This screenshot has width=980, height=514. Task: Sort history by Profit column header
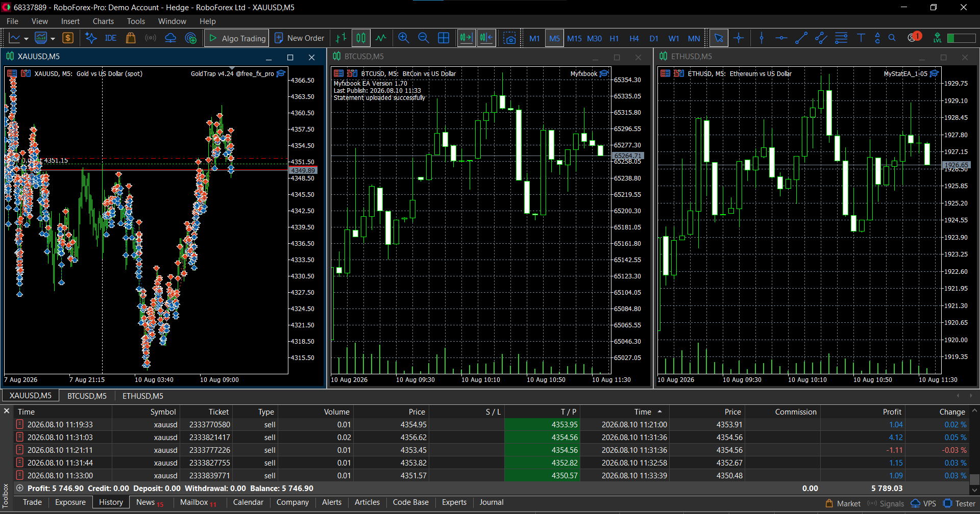tap(892, 412)
